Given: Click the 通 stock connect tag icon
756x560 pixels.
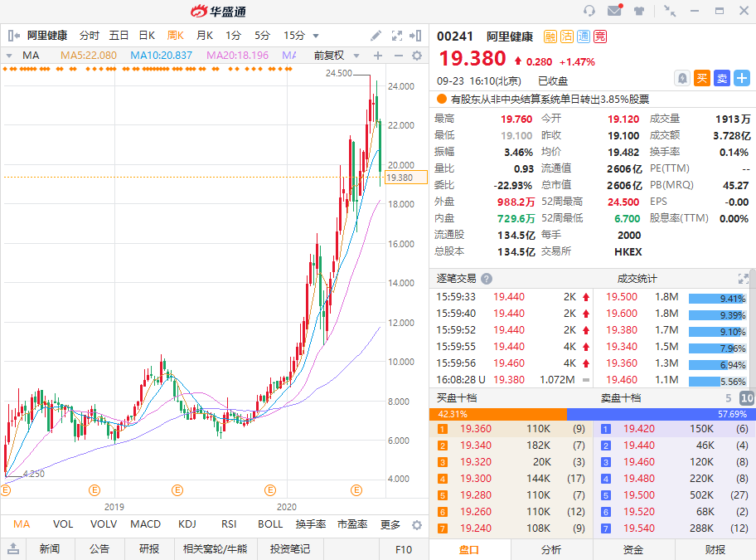Looking at the screenshot, I should pyautogui.click(x=584, y=37).
